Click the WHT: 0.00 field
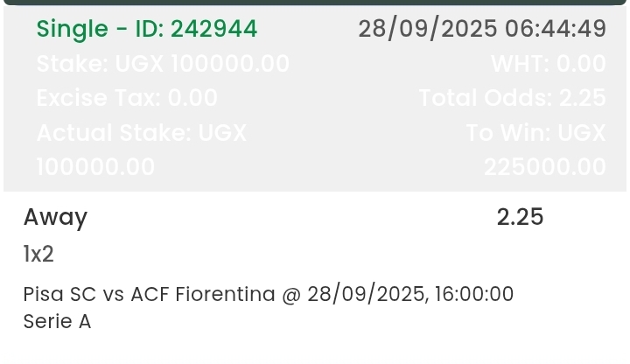Image resolution: width=630 pixels, height=364 pixels. (x=548, y=64)
